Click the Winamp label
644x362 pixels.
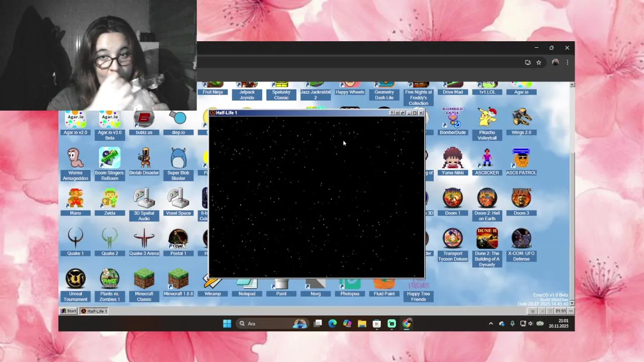(x=213, y=294)
